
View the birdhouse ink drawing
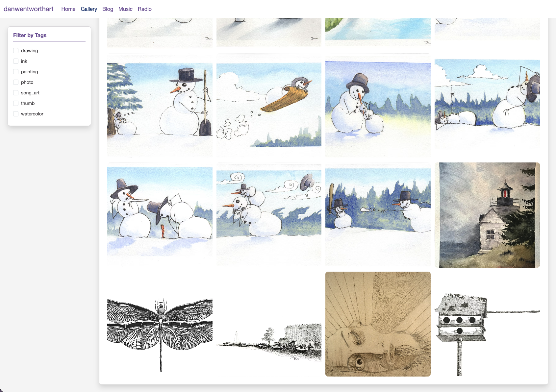(x=487, y=324)
